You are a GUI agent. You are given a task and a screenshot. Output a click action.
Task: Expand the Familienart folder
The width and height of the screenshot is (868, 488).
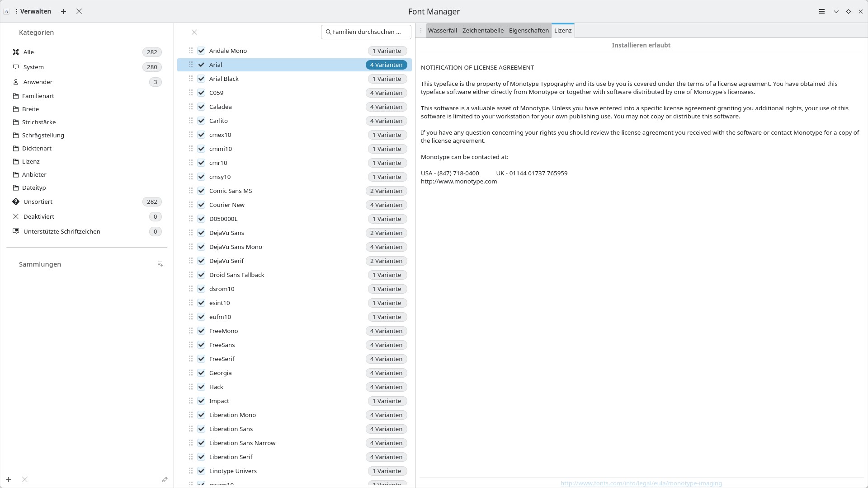coord(16,96)
